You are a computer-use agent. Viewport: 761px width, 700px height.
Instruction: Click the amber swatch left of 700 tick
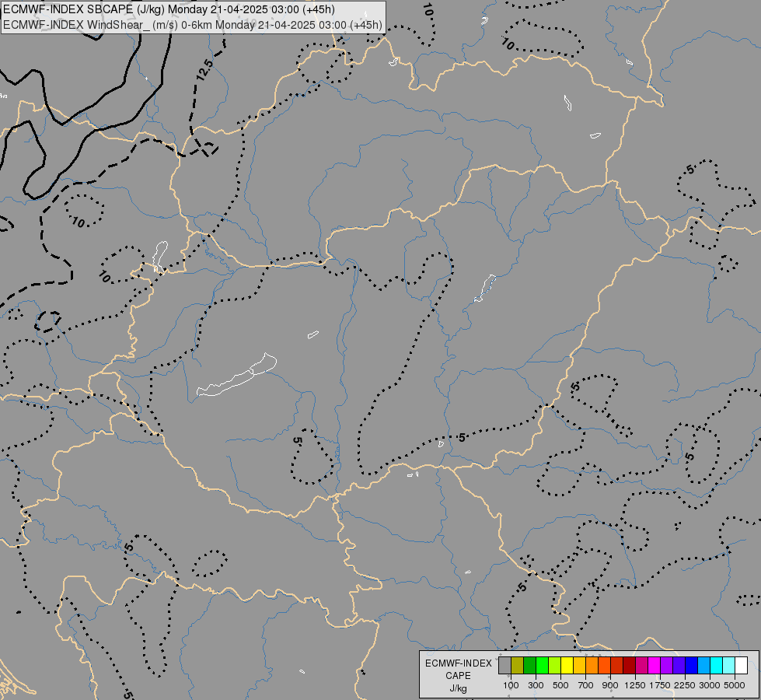579,665
